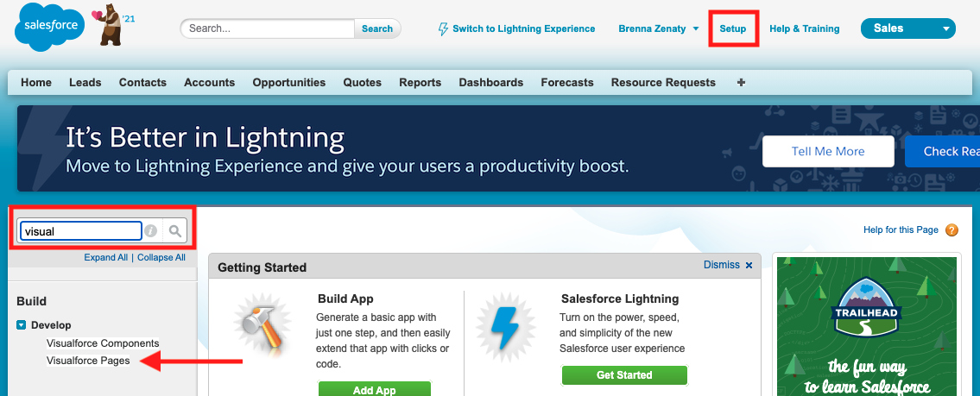Open the Resource Requests tab

pyautogui.click(x=663, y=83)
